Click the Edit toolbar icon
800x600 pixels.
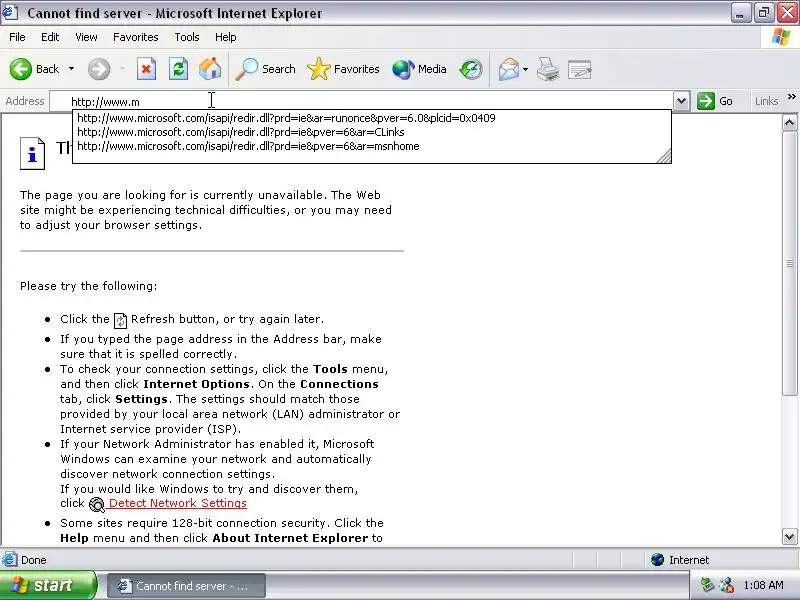pyautogui.click(x=580, y=69)
